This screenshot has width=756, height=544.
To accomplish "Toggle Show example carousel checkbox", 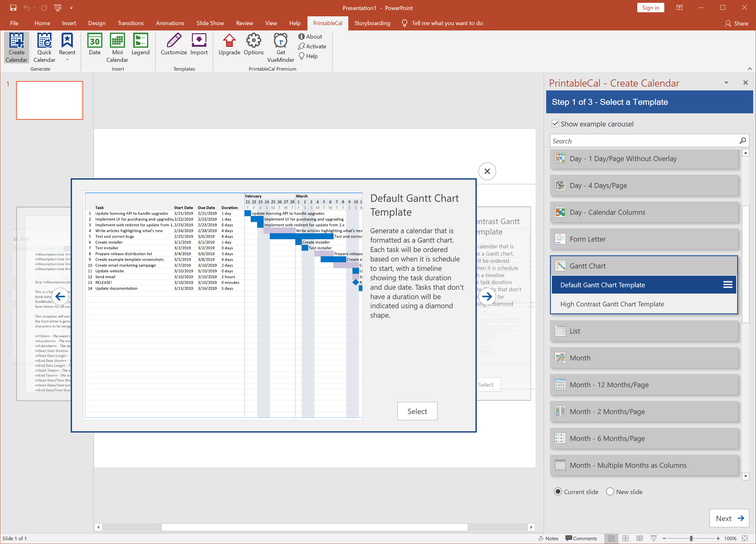I will [555, 124].
